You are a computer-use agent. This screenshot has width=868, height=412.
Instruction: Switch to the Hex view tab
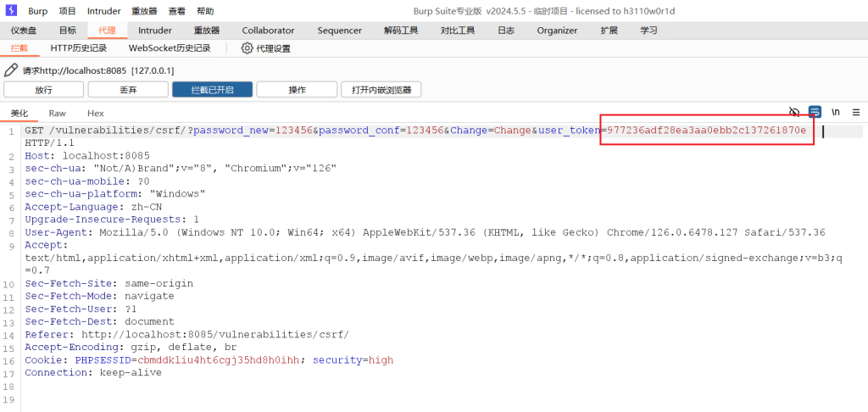click(96, 113)
